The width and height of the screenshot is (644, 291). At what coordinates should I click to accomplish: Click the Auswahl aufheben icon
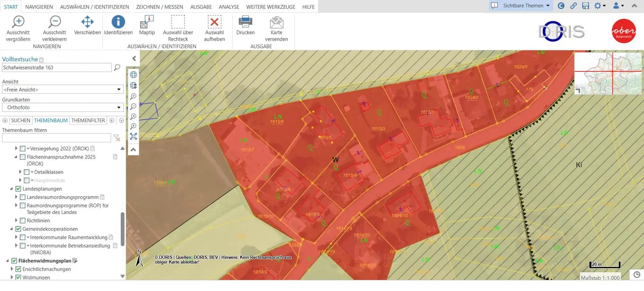click(214, 22)
